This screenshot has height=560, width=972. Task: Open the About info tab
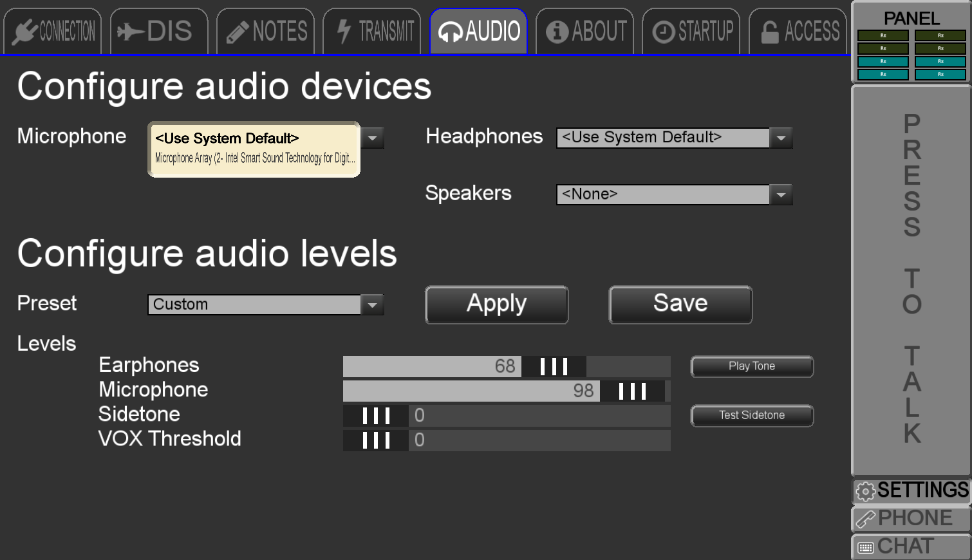(584, 31)
